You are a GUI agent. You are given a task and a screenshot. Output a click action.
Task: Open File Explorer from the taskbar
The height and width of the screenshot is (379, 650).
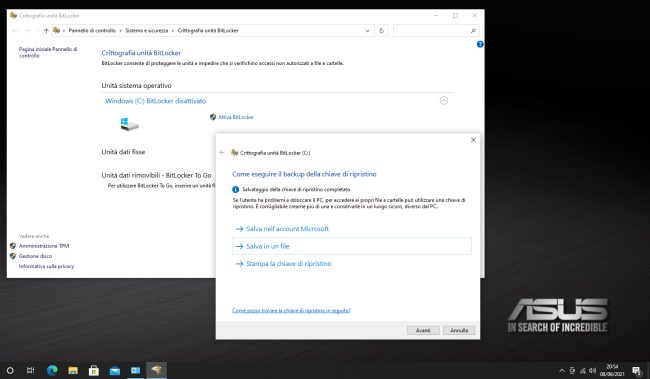click(x=73, y=370)
